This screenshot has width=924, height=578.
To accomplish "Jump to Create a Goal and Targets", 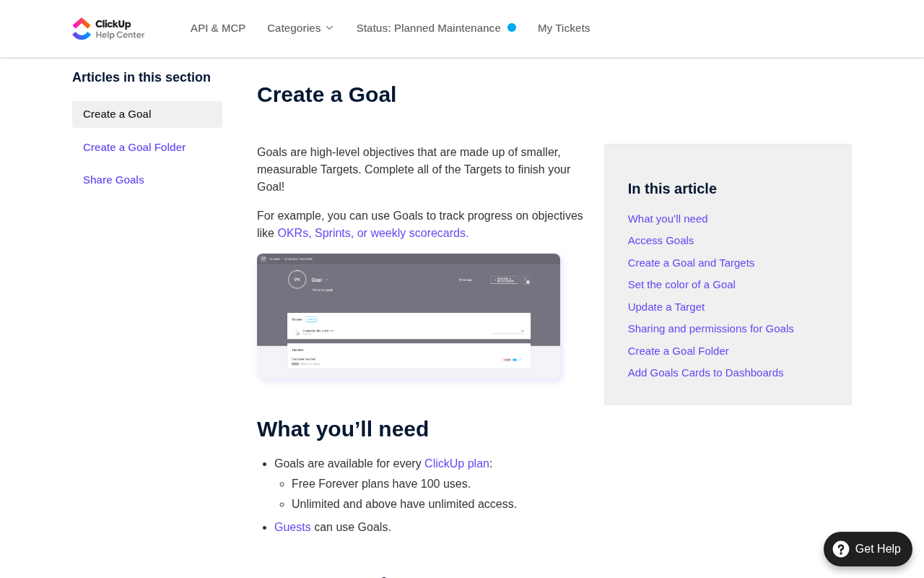I will (x=691, y=263).
